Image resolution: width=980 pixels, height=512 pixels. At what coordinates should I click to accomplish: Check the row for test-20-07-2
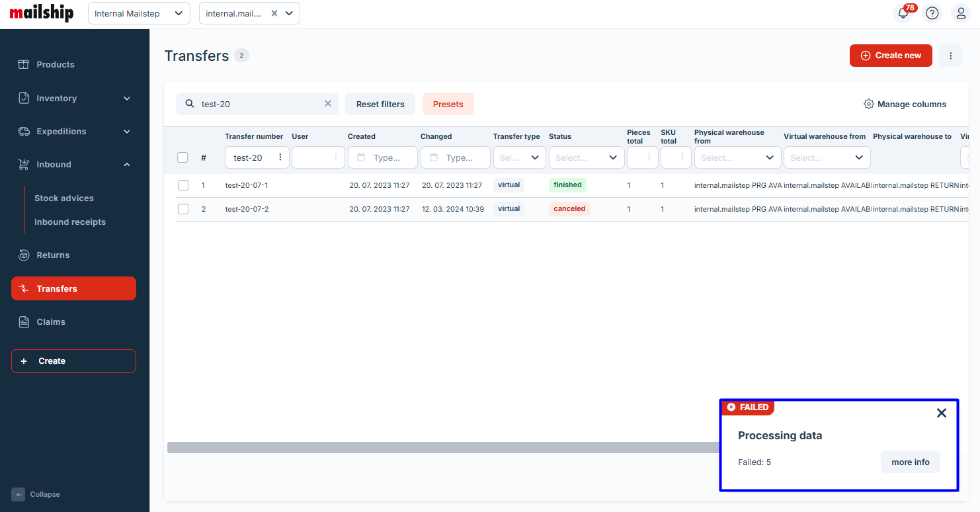click(183, 209)
